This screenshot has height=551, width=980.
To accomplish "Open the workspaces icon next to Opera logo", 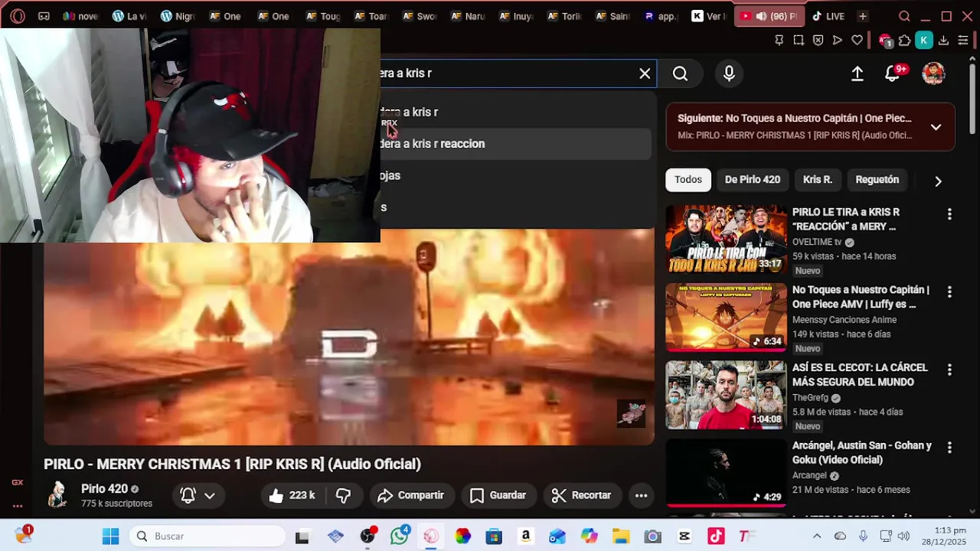I will coord(44,16).
